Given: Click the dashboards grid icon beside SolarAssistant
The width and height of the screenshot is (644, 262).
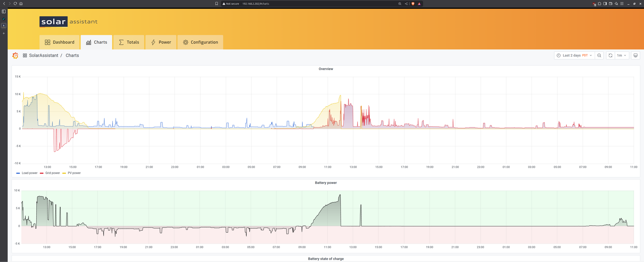Looking at the screenshot, I should pos(25,56).
